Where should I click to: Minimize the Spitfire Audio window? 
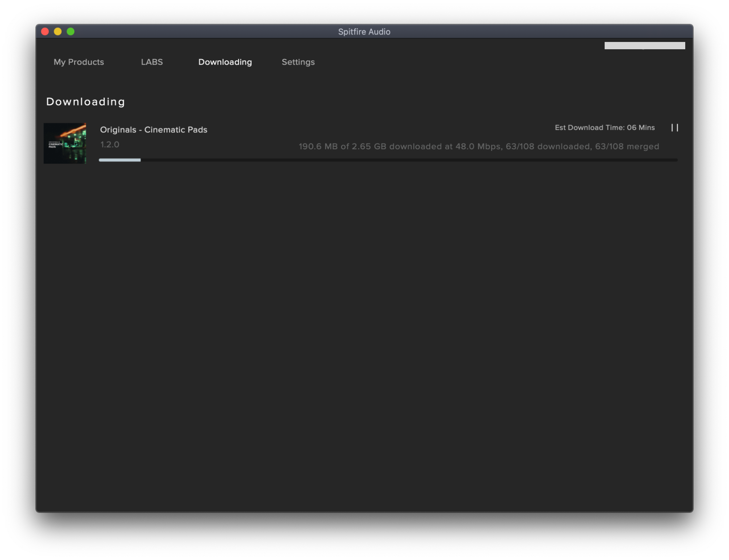58,32
